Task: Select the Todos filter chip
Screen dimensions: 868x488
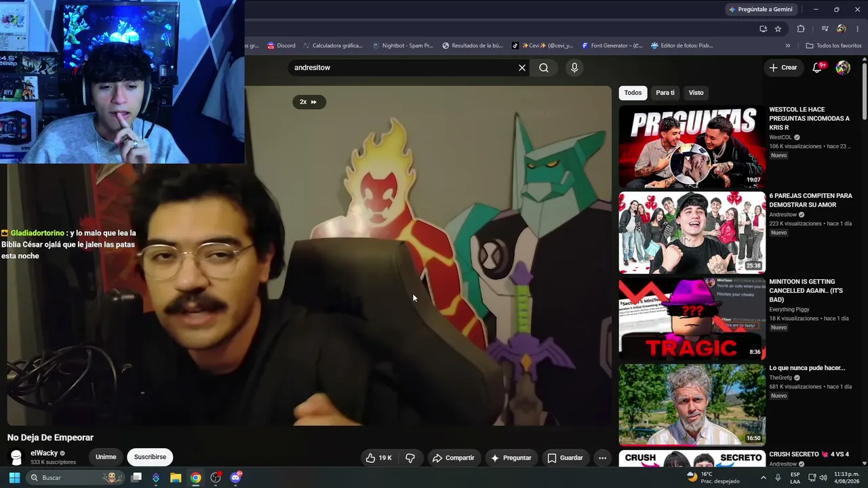Action: (x=633, y=93)
